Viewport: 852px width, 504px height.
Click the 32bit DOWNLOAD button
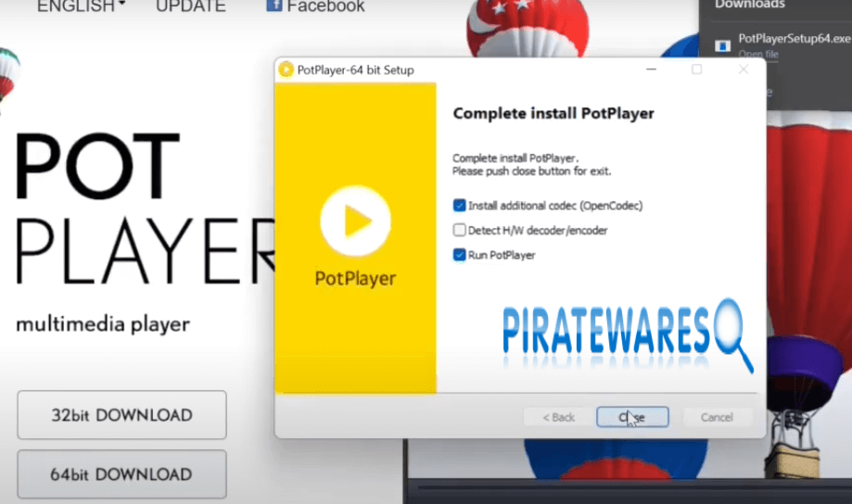pyautogui.click(x=121, y=415)
